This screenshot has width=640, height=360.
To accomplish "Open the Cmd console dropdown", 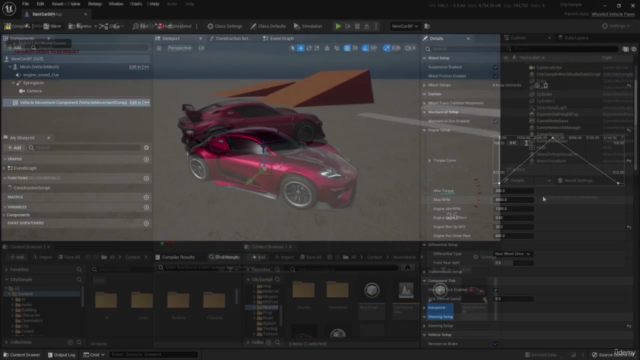I will coord(94,355).
